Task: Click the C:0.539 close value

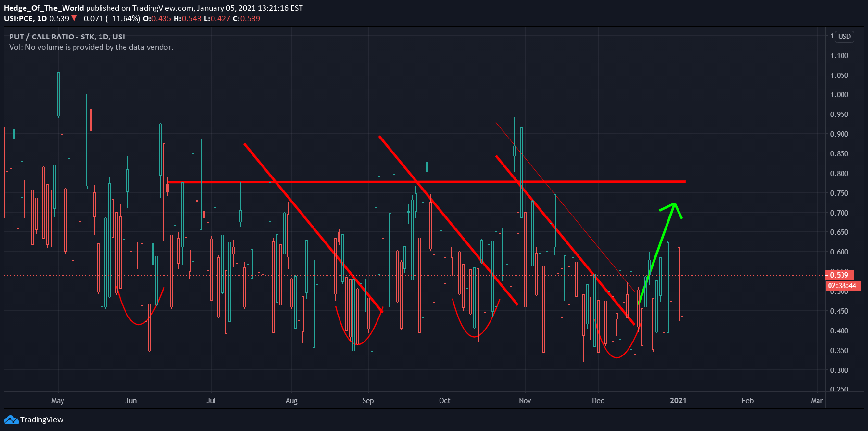Action: [246, 19]
